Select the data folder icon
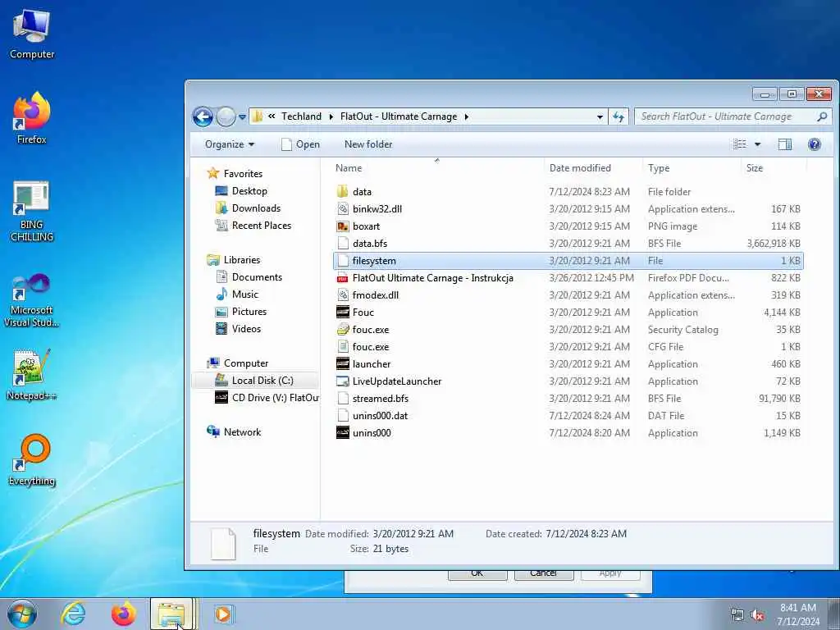 [343, 192]
